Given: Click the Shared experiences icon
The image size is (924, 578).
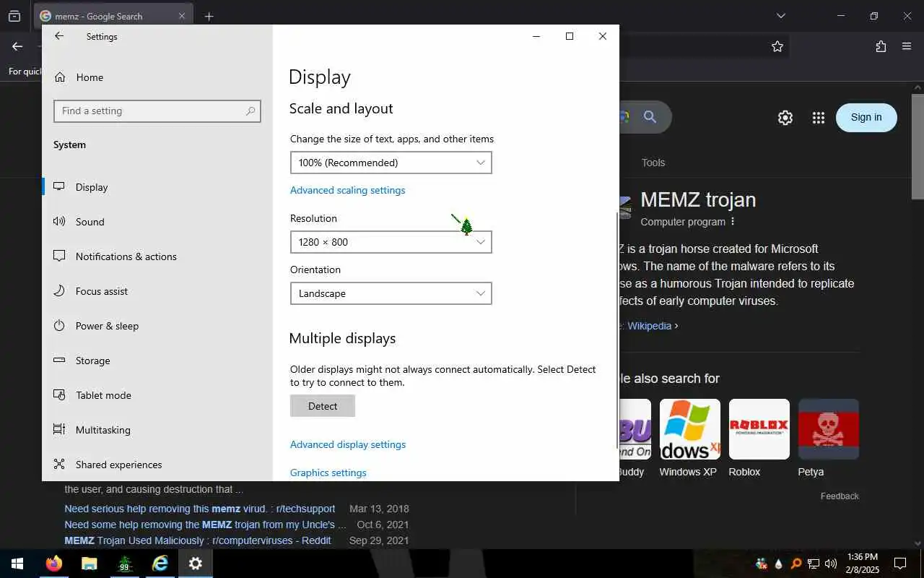Looking at the screenshot, I should (x=59, y=465).
